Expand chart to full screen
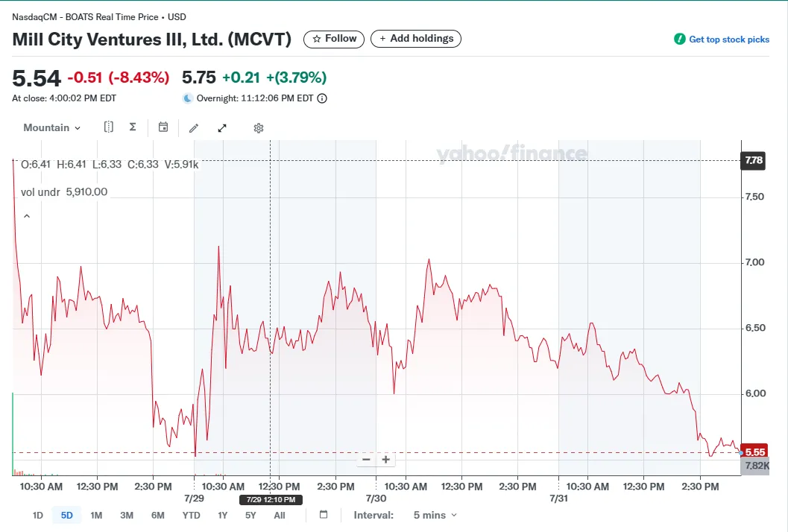 tap(222, 128)
